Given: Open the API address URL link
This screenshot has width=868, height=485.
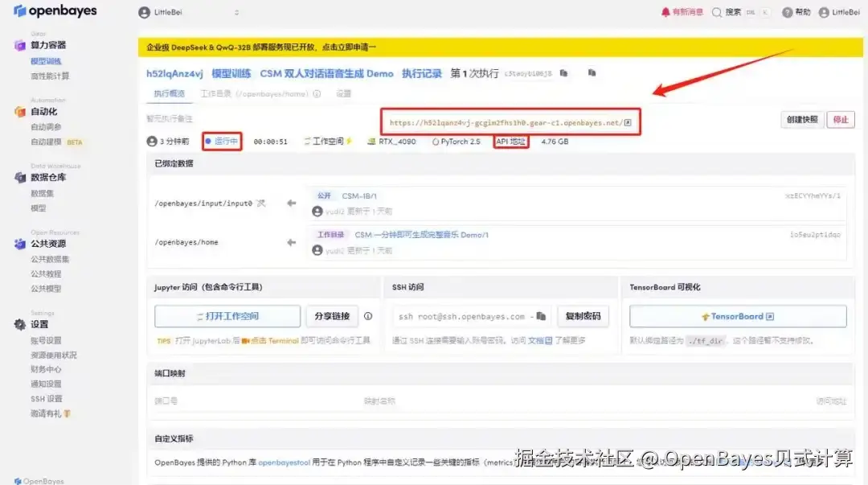Looking at the screenshot, I should 506,122.
